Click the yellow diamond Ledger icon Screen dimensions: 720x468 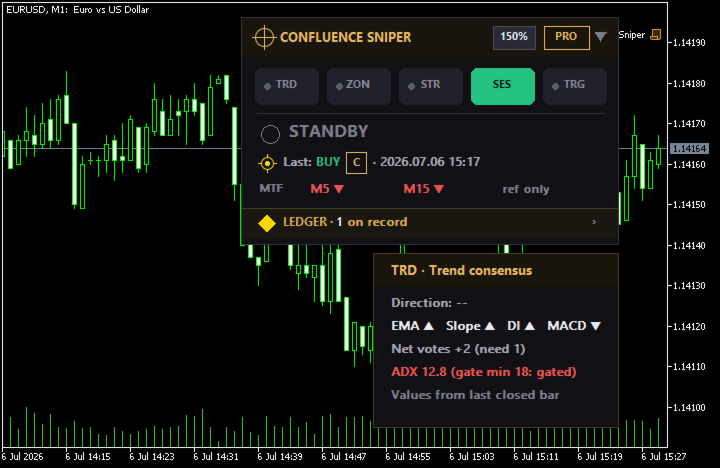[x=267, y=223]
